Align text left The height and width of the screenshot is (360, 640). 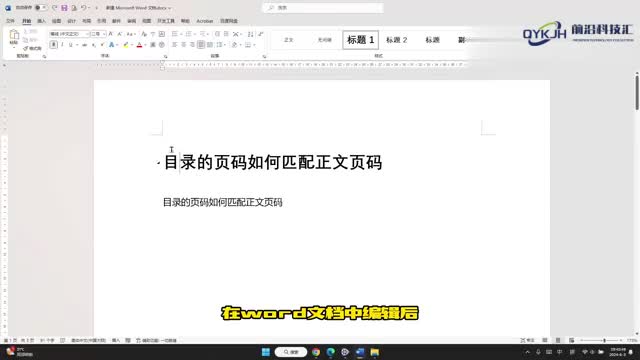(x=175, y=45)
